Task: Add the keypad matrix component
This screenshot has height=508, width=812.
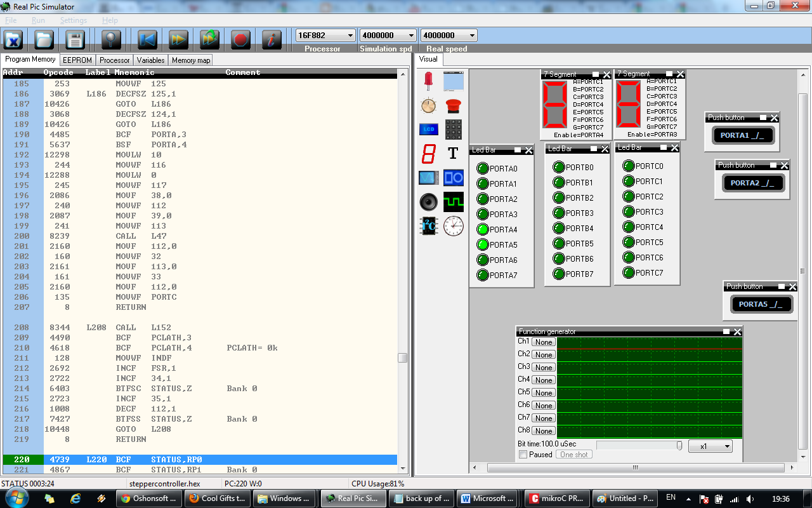Action: (x=453, y=129)
